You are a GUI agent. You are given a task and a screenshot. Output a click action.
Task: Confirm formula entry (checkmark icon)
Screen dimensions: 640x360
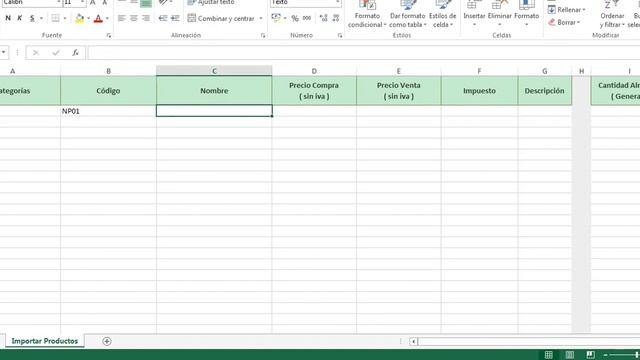[56, 53]
